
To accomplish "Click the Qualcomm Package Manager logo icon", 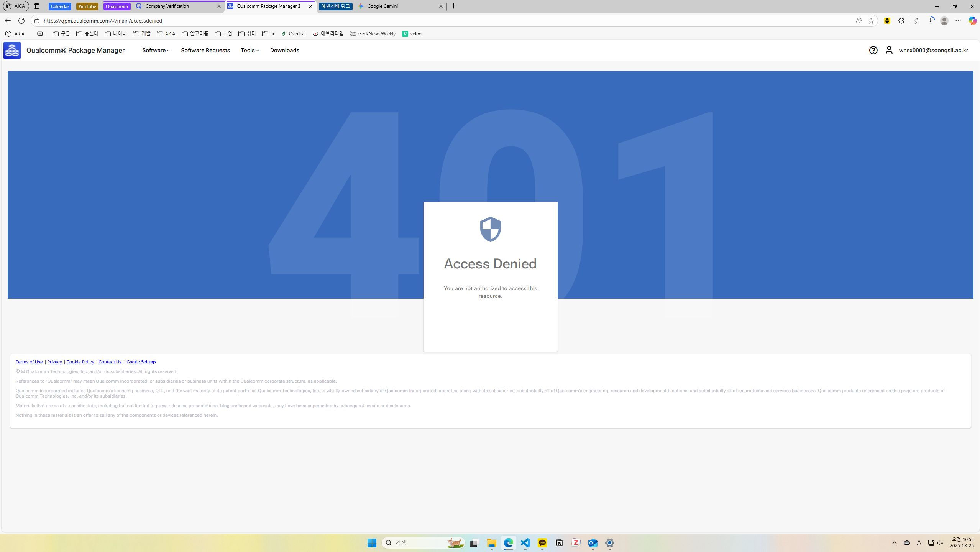I will point(12,50).
